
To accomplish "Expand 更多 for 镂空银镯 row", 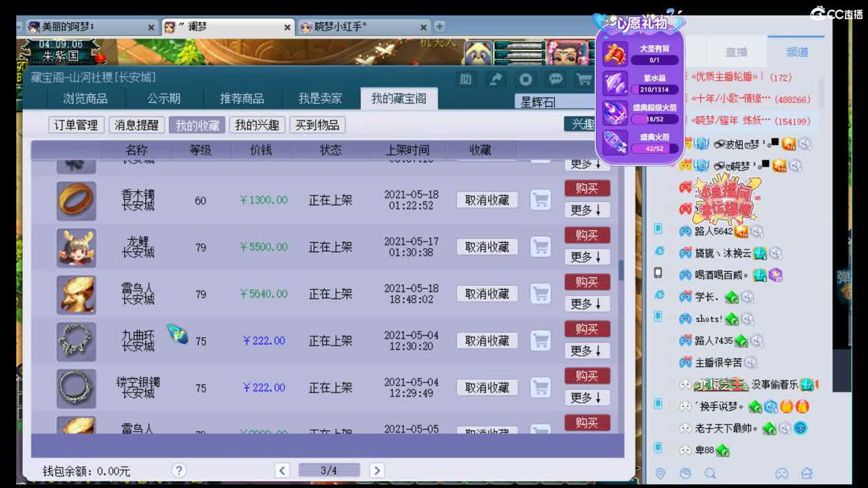I will pos(587,397).
